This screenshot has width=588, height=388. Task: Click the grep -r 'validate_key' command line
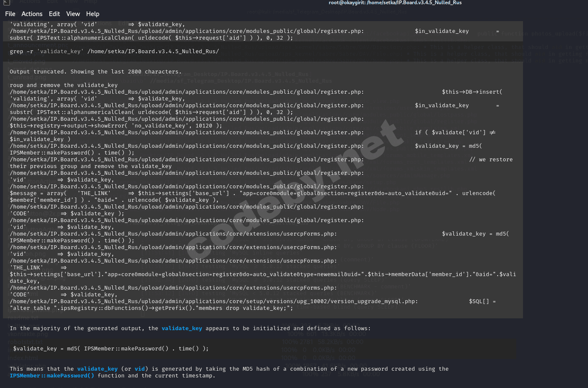pos(114,52)
